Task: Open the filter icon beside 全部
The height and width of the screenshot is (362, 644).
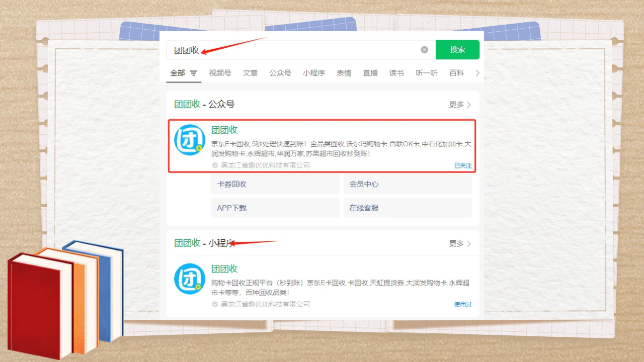Action: coord(194,73)
